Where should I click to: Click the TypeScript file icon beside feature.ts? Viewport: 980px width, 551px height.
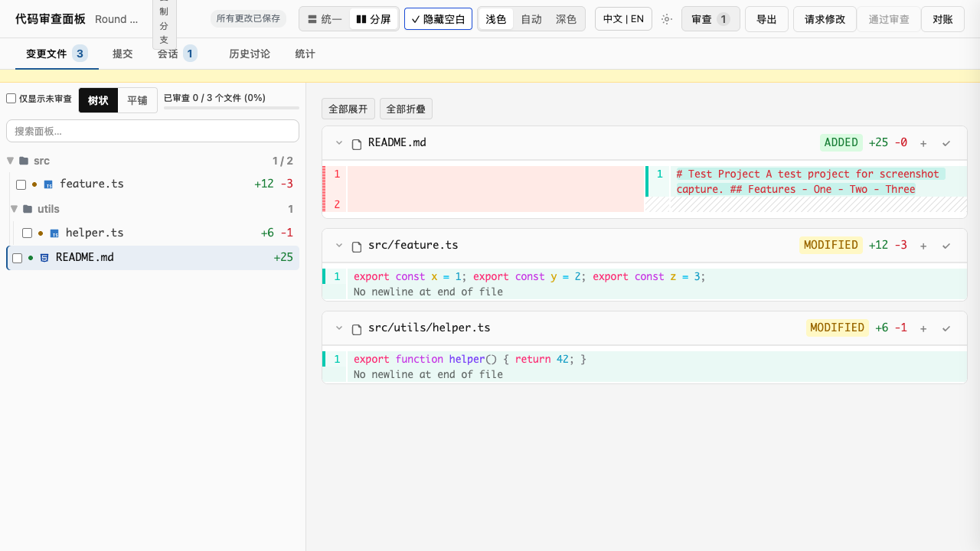click(x=48, y=184)
